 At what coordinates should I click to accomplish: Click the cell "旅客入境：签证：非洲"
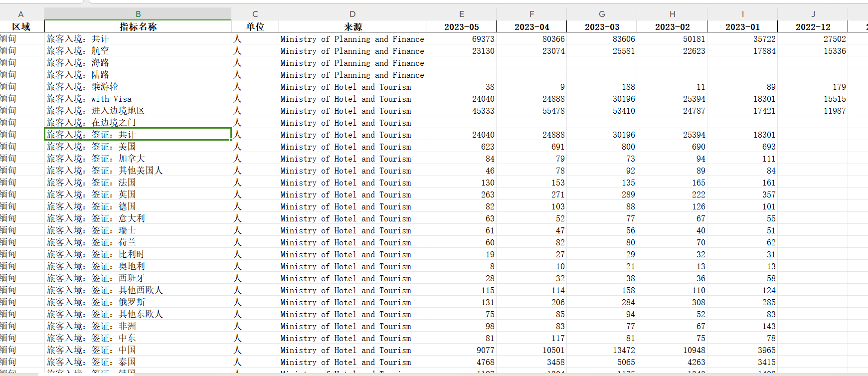138,326
